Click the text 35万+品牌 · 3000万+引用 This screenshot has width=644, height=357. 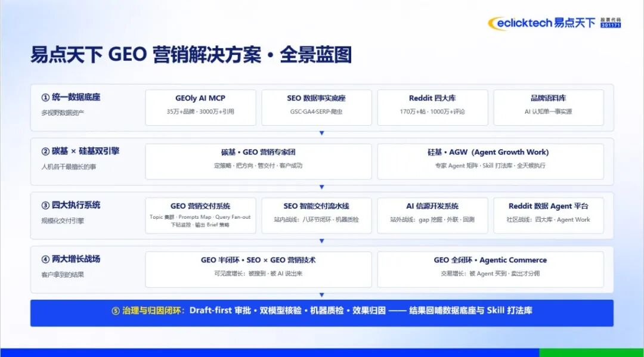point(200,111)
